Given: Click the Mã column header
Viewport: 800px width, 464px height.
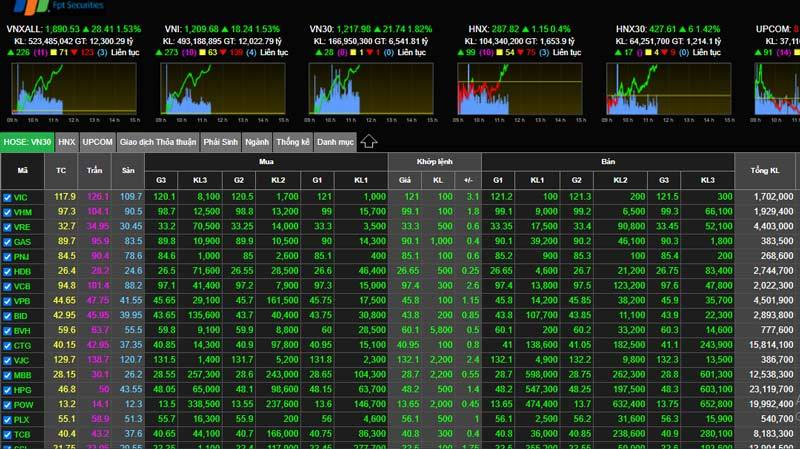Looking at the screenshot, I should tap(22, 170).
